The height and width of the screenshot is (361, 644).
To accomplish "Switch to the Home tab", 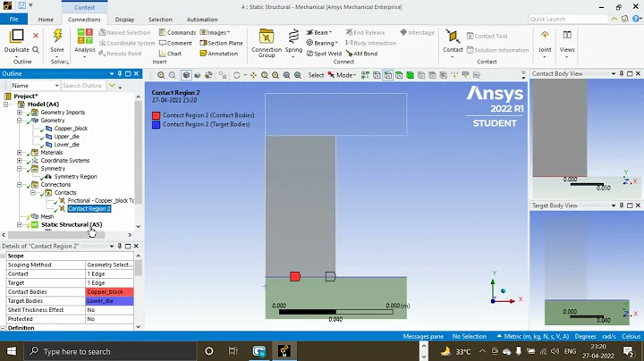I will tap(46, 20).
